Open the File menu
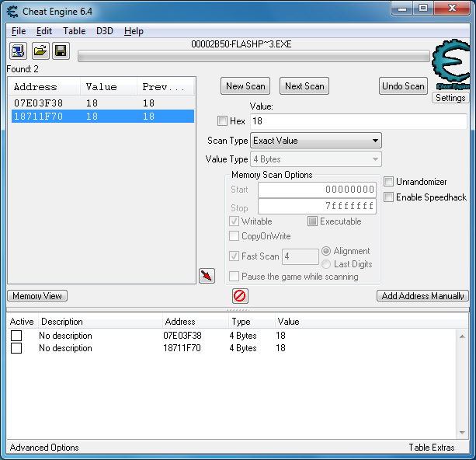Image resolution: width=476 pixels, height=460 pixels. coord(19,31)
